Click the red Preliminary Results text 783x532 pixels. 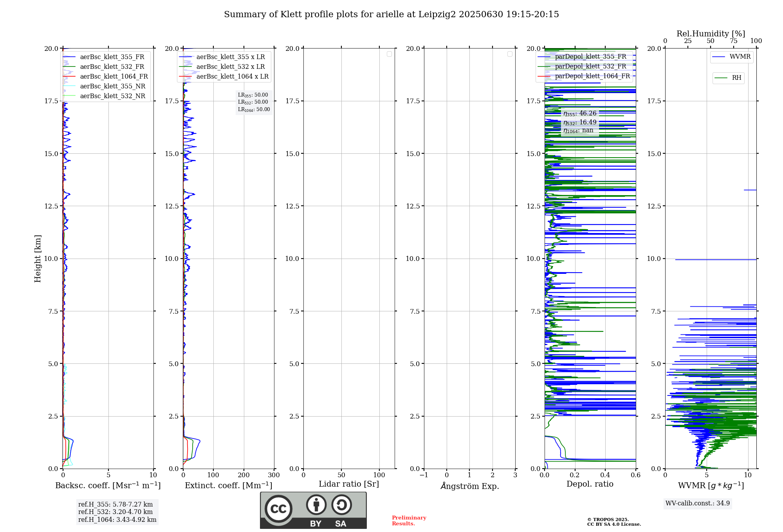point(409,521)
